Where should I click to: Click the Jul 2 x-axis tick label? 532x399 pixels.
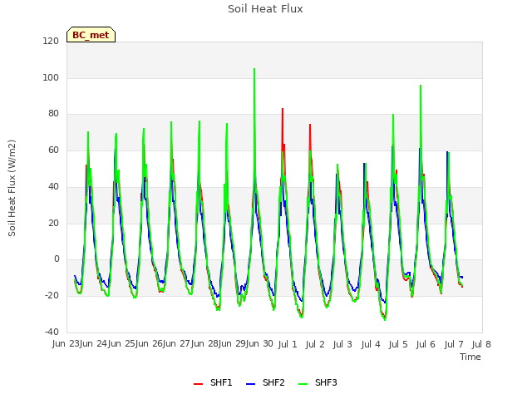[315, 344]
